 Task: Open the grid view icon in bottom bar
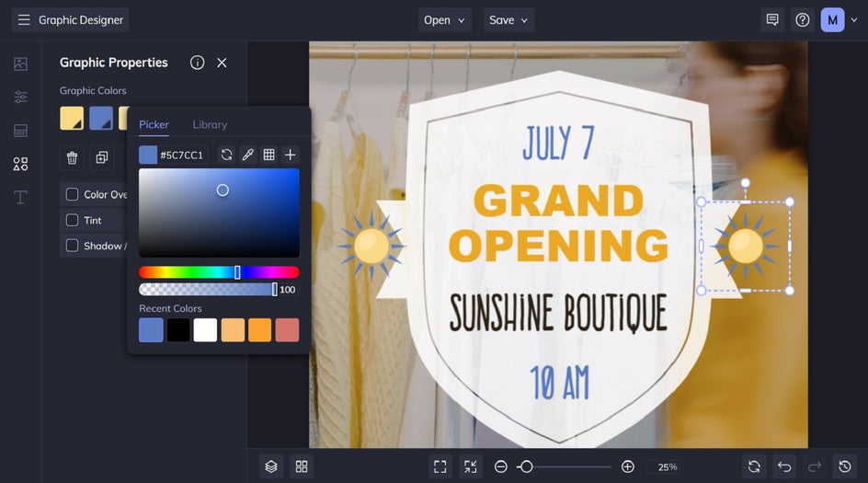302,467
